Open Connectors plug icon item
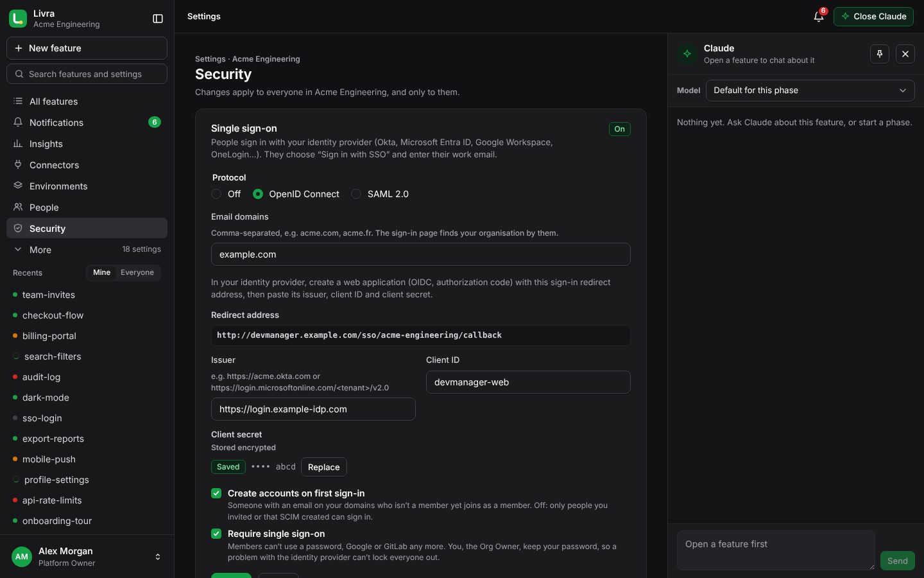924x578 pixels. point(87,165)
